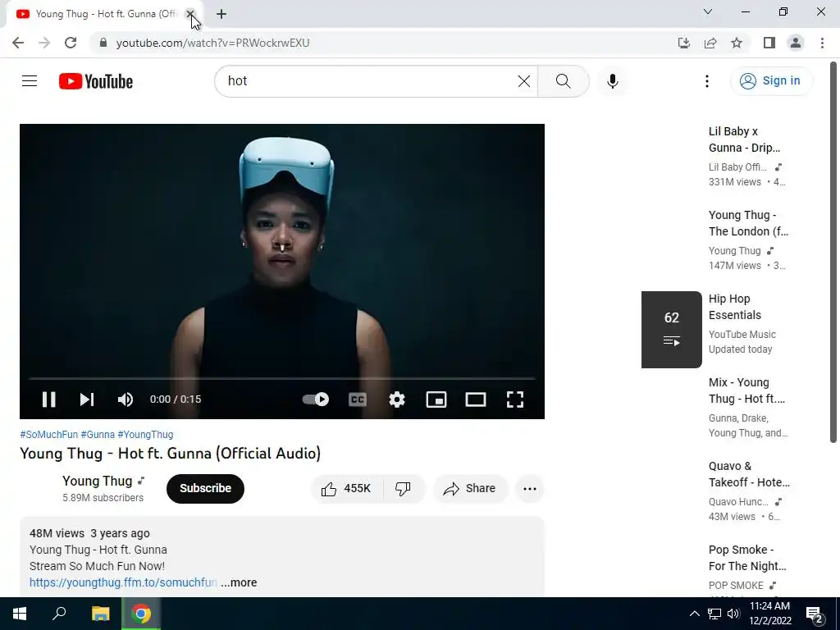The height and width of the screenshot is (630, 840).
Task: Bookmark this tab with the star
Action: [x=737, y=43]
